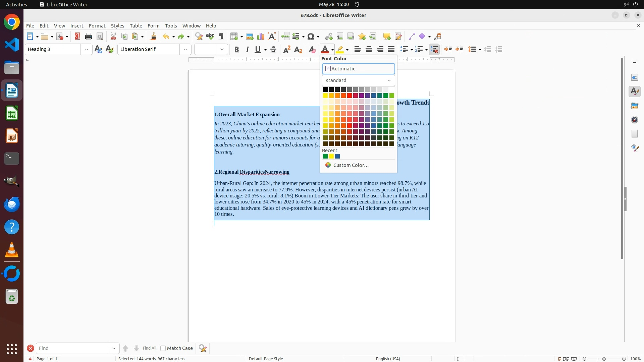Screen dimensions: 644x362
Task: Click the Clone Formatting paintbrush icon
Action: click(153, 37)
